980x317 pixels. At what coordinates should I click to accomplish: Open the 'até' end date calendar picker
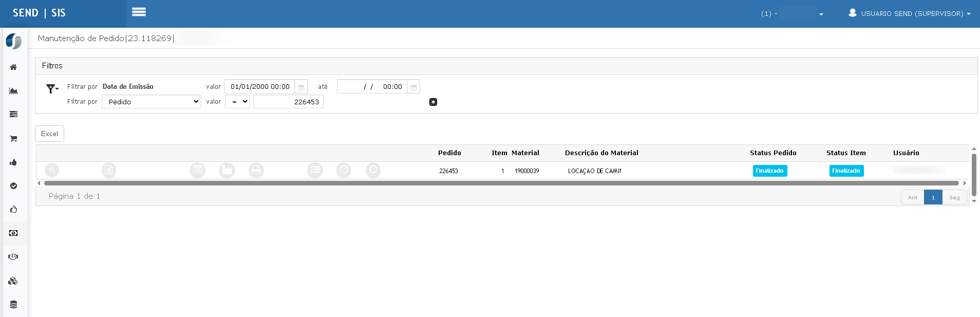coord(413,87)
